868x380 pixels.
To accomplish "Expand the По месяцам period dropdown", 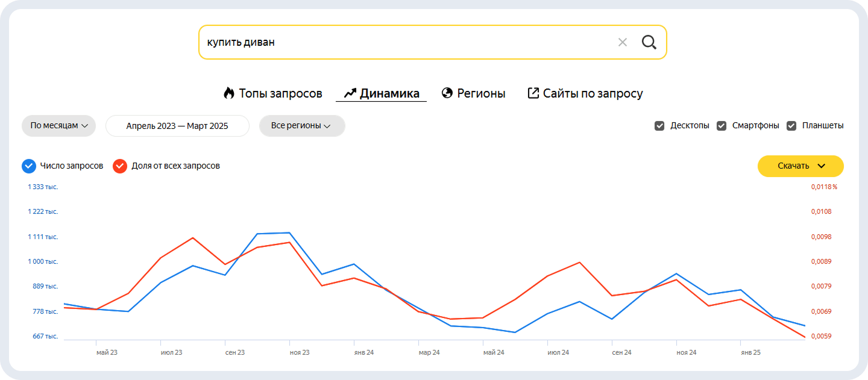I will (59, 126).
